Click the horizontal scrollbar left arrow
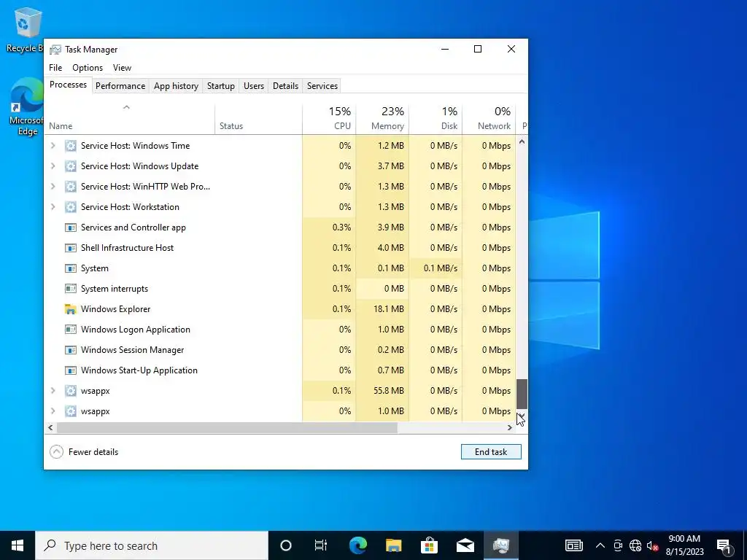 coord(50,427)
